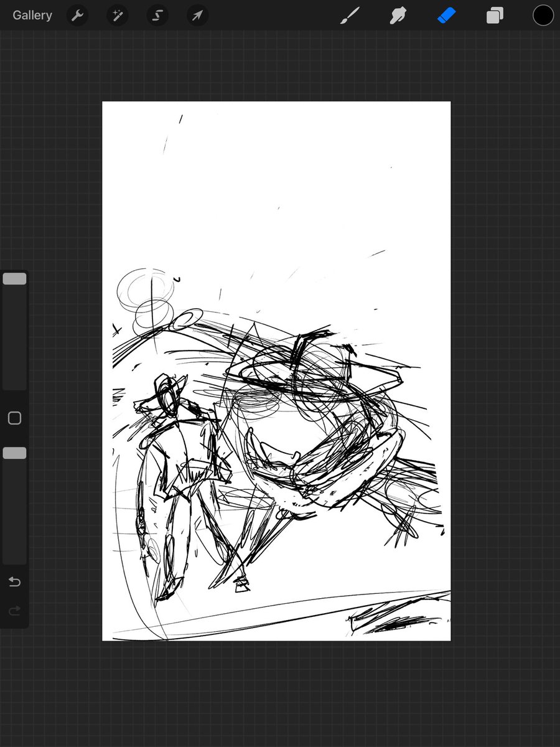The height and width of the screenshot is (747, 560).
Task: Activate the Selection tool
Action: [157, 16]
